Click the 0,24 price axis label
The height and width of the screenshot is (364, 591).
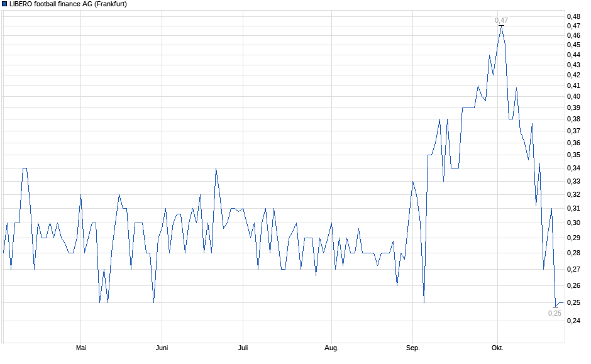(573, 321)
